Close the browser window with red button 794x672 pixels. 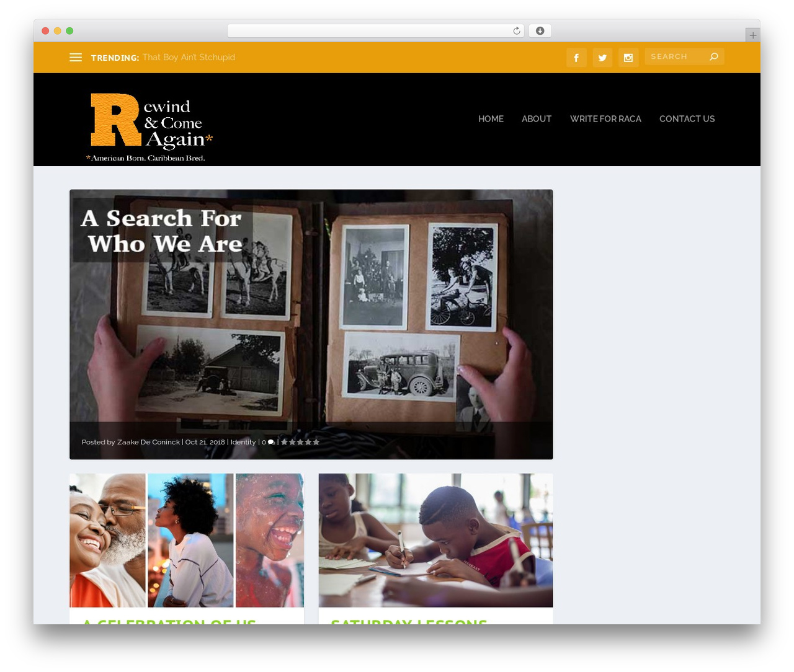45,31
